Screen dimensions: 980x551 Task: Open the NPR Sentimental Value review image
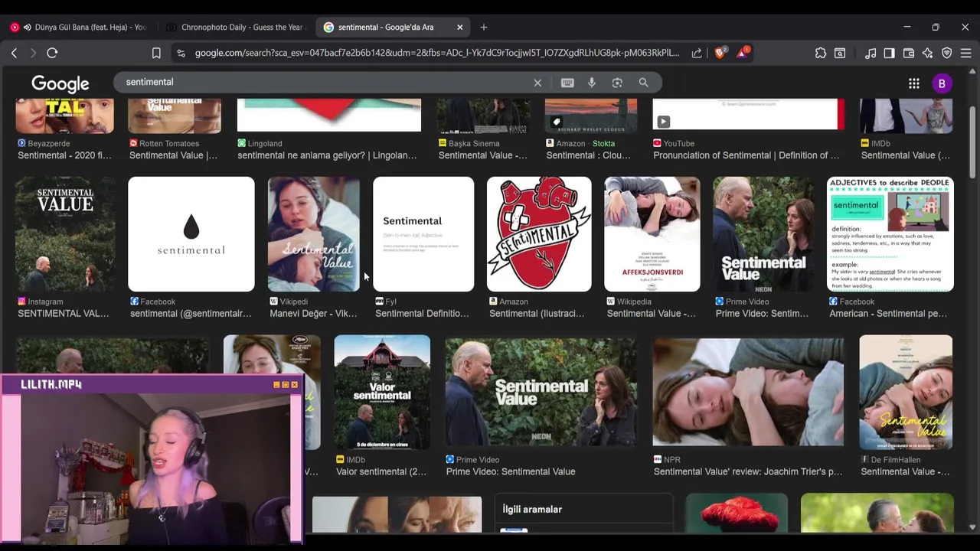[748, 392]
